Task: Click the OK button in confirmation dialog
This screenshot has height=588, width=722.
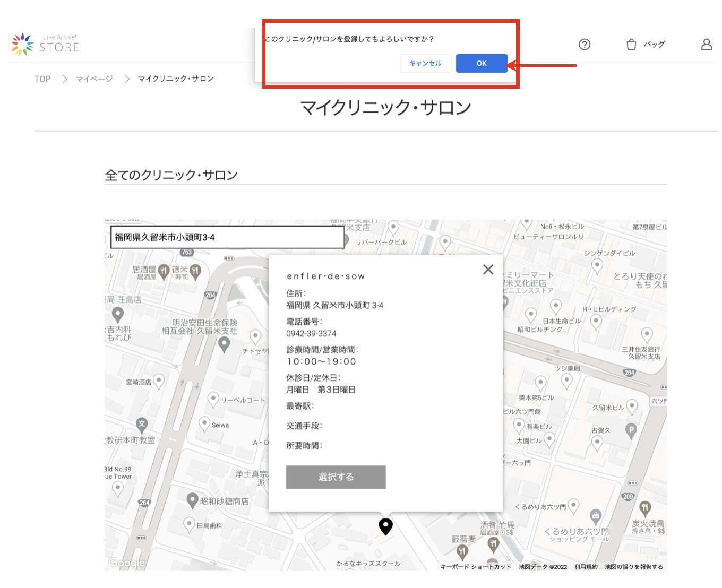Action: [x=481, y=63]
